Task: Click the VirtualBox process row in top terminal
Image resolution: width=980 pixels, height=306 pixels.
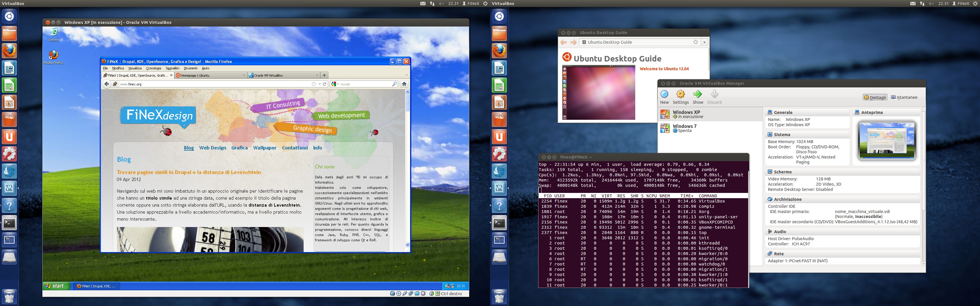Action: [x=643, y=201]
